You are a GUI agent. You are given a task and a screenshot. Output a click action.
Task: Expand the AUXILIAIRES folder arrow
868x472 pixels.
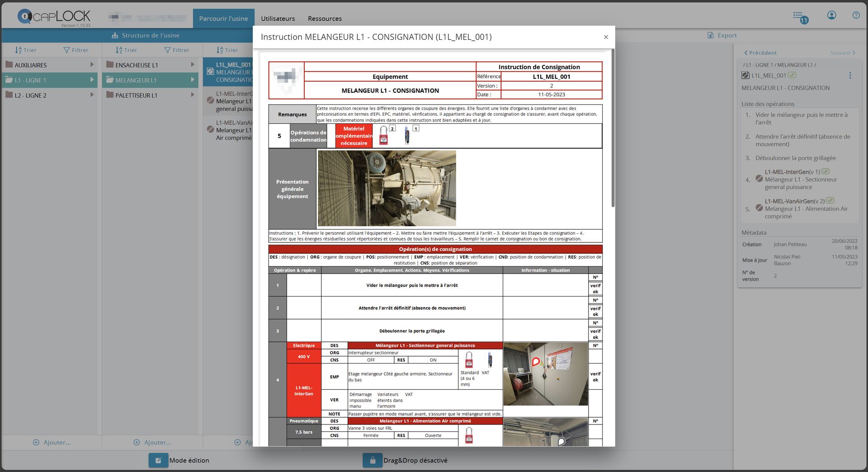[92, 65]
